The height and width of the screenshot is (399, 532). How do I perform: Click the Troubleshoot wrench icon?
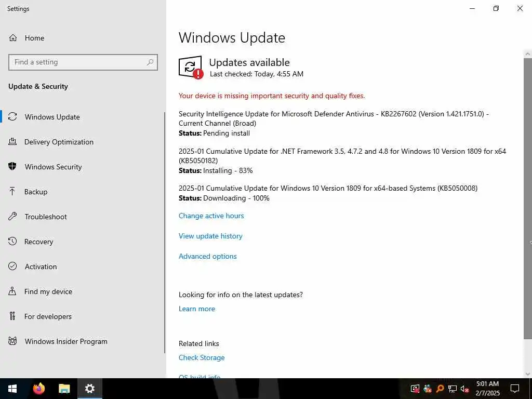click(x=12, y=217)
